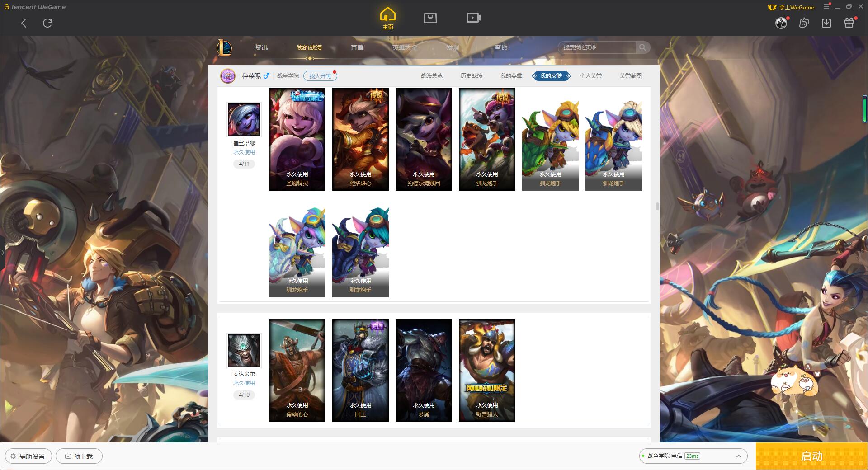Open 英雄大全 tab
Viewport: 868px width, 470px height.
click(x=405, y=47)
